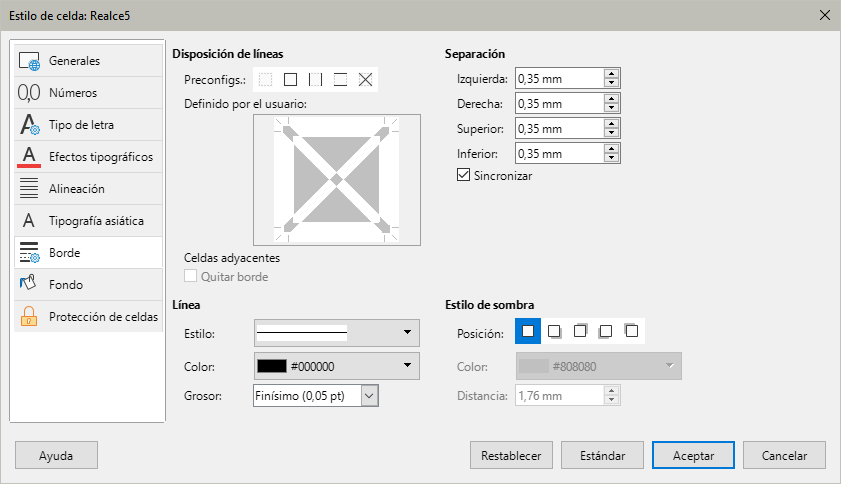Click the Distancia input field
Screen dimensions: 841x484
coord(559,396)
